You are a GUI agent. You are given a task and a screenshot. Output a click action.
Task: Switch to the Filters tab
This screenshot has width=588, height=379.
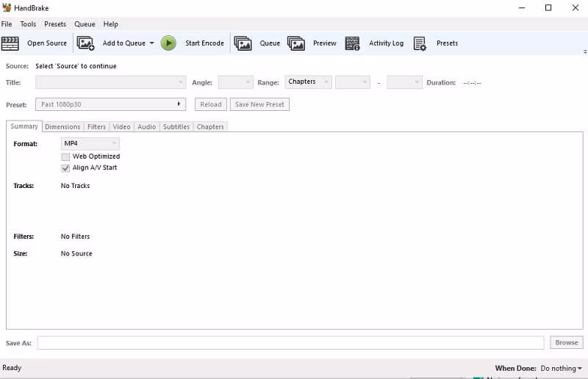click(96, 127)
